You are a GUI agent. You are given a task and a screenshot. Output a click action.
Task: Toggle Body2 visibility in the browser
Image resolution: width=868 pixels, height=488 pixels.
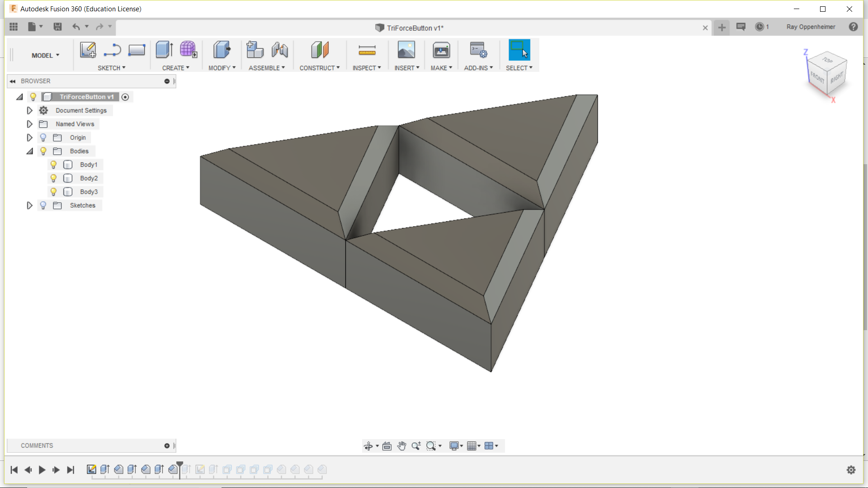[x=54, y=178]
